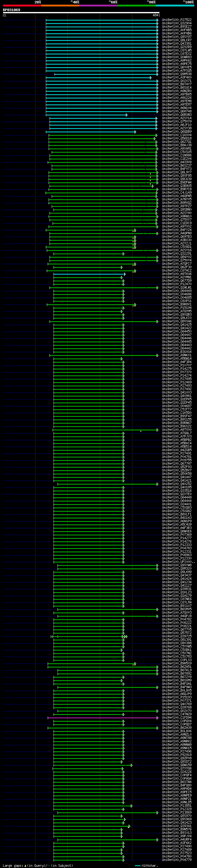Open hit UniRef100_Q69TB3
Screen dimensions: 197x868
(176, 237)
